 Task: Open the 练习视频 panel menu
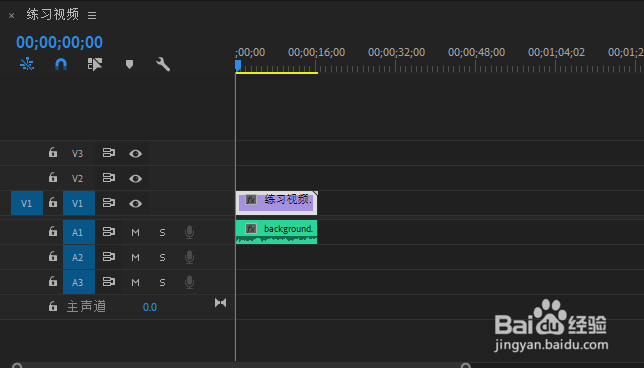point(92,15)
